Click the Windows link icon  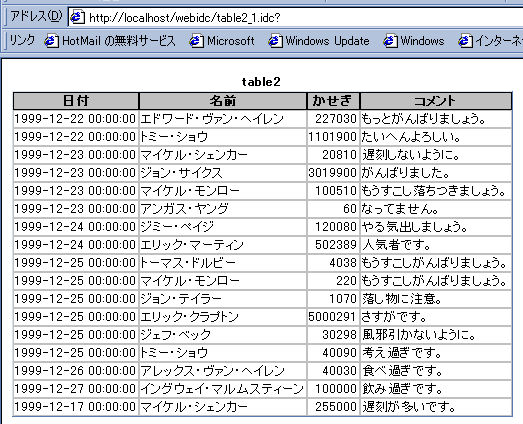click(x=390, y=41)
